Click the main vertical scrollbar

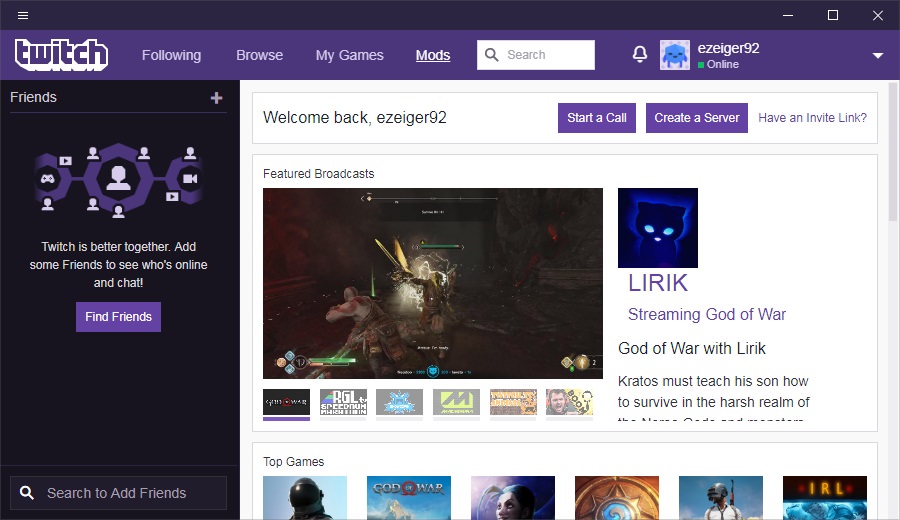pos(893,152)
